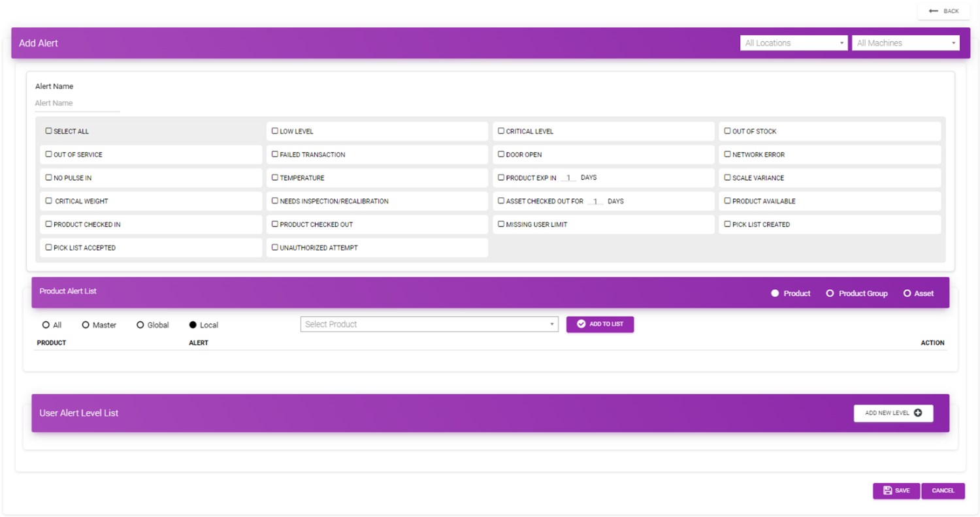Click the floppy disk icon on Save button

[x=887, y=490]
